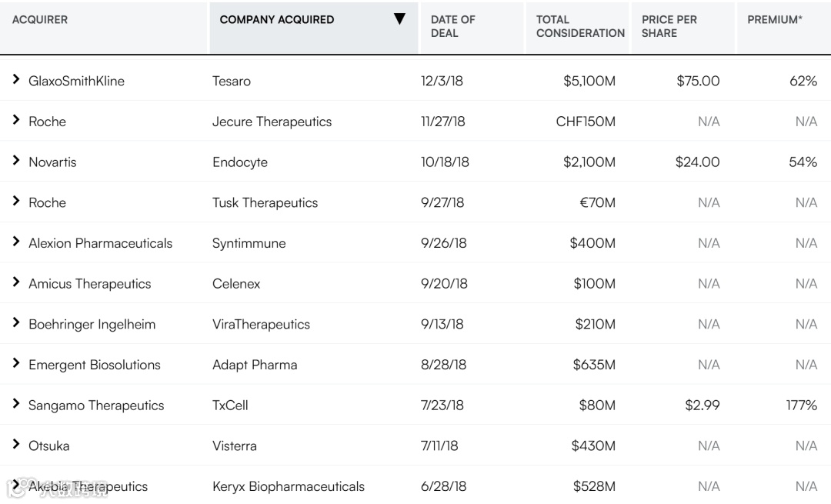Expand the Alexion Pharmaceuticals row chevron
Viewport: 831px width, 504px height.
click(x=15, y=242)
